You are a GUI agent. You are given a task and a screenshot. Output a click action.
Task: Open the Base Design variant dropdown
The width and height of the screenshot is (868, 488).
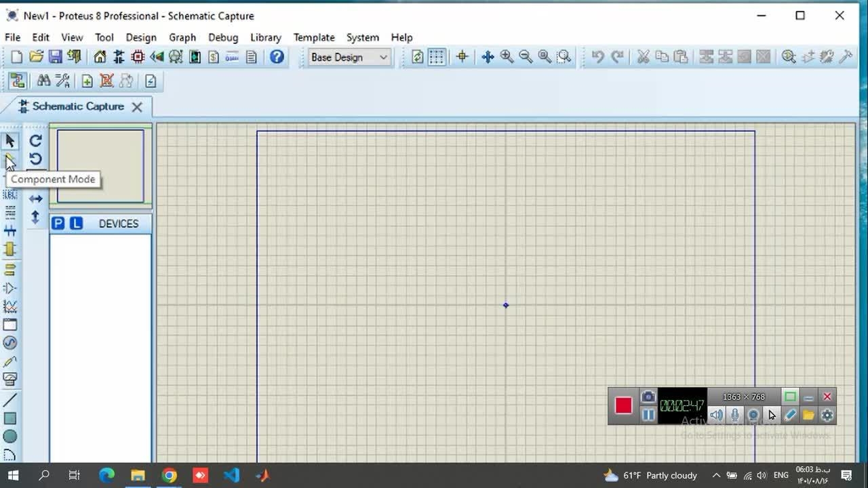pyautogui.click(x=349, y=57)
